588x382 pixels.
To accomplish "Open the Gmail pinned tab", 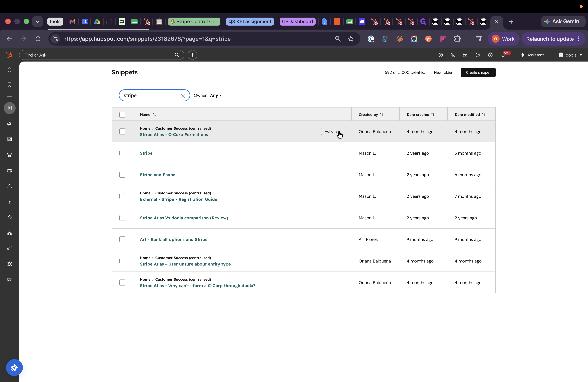I will coord(72,22).
